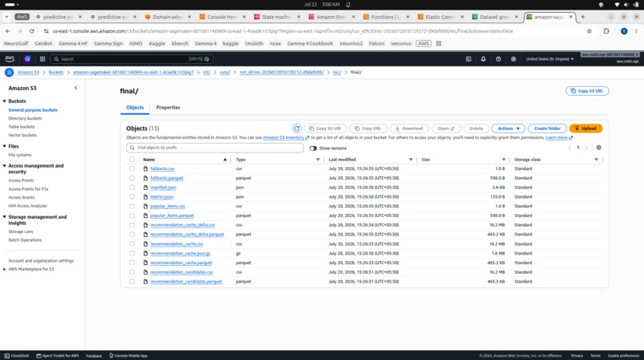
Task: Collapse the Amazon S3 sidebar panel
Action: 76,88
